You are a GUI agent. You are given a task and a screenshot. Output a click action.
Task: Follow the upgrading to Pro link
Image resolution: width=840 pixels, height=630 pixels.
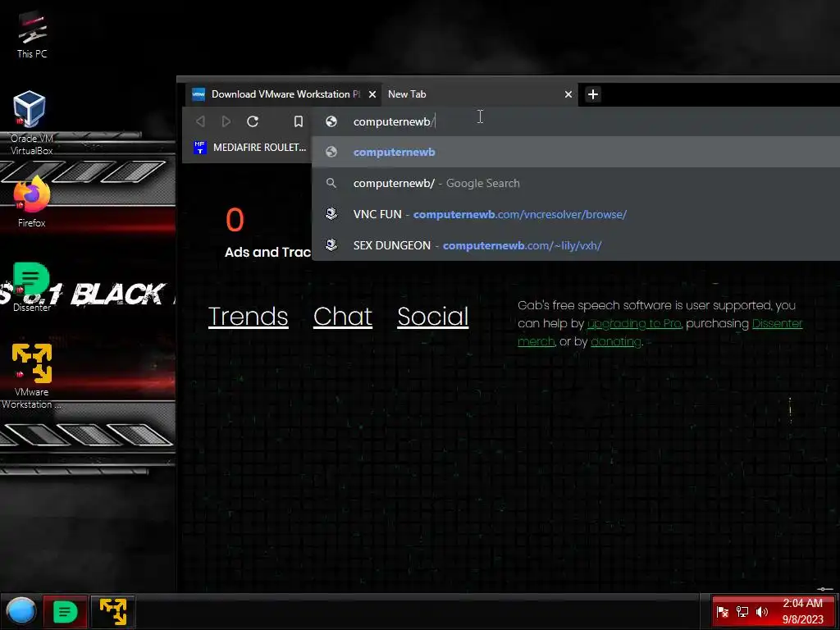click(x=634, y=323)
